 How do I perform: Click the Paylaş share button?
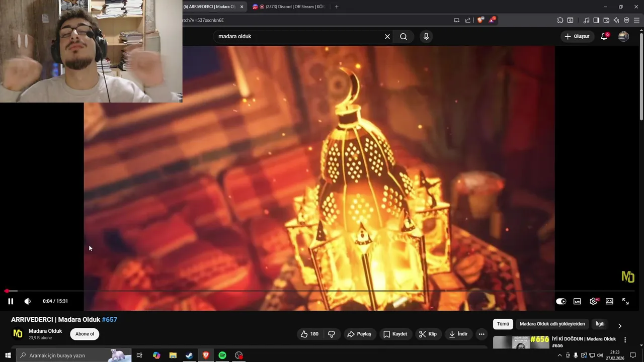click(360, 334)
